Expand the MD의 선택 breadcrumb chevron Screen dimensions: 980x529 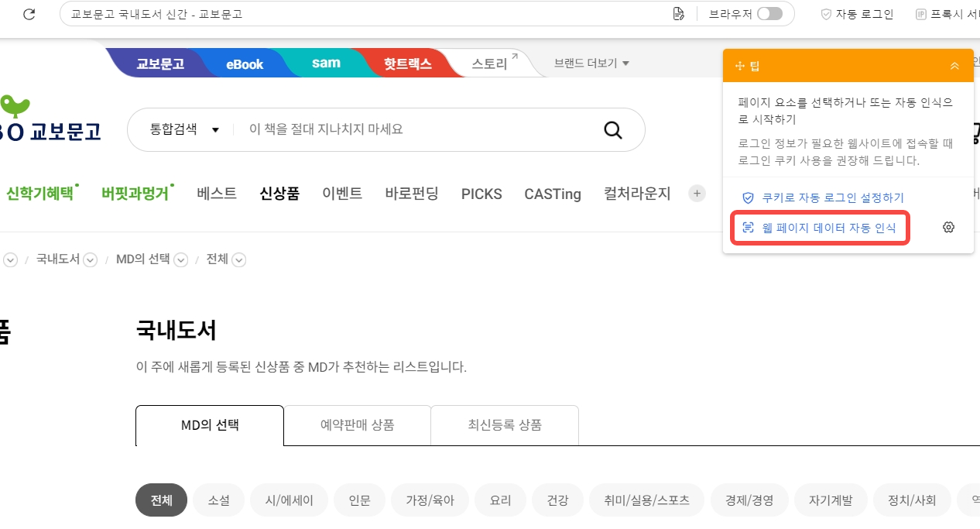point(181,260)
